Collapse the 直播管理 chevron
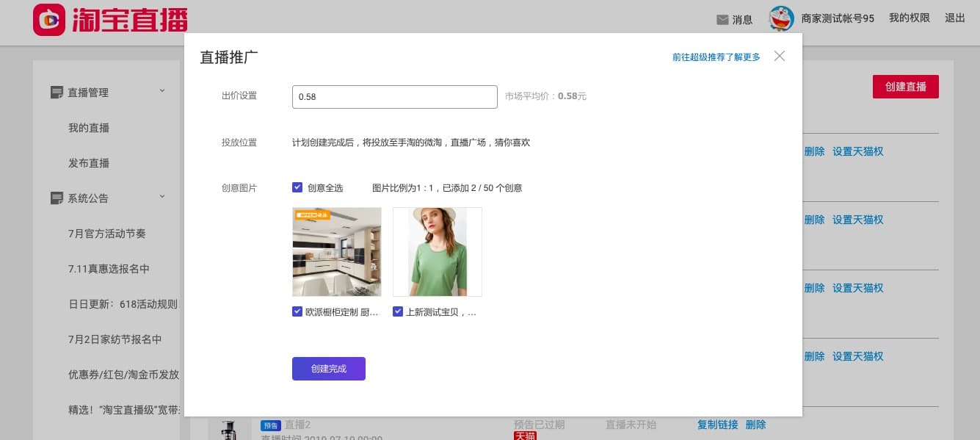 point(162,91)
